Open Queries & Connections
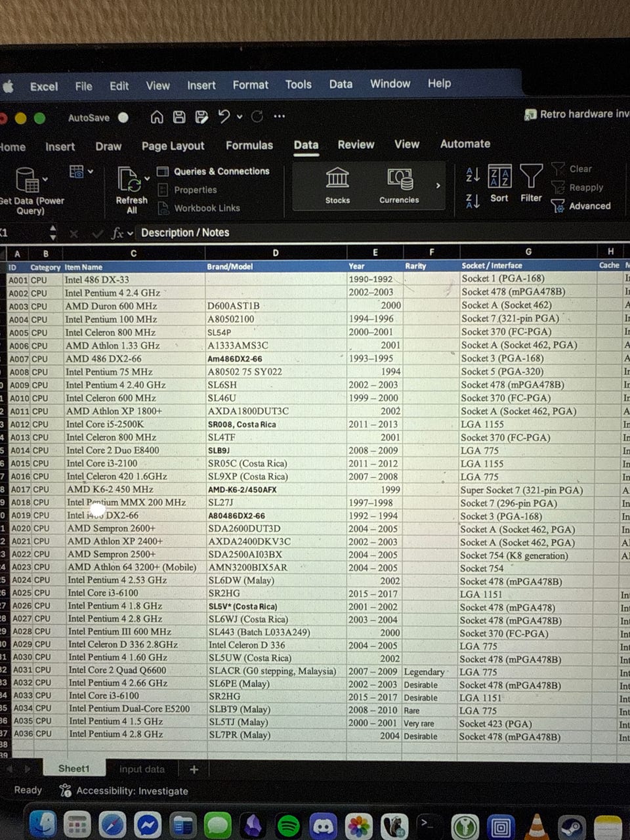This screenshot has height=840, width=630. (214, 171)
